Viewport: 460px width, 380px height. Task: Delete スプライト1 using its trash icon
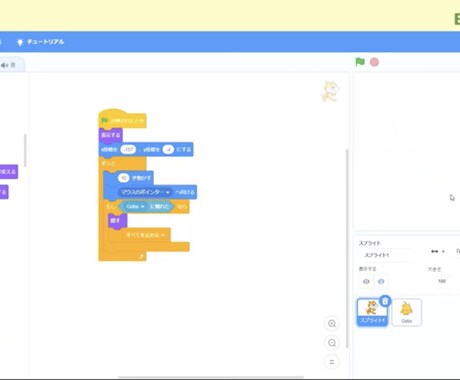click(385, 301)
